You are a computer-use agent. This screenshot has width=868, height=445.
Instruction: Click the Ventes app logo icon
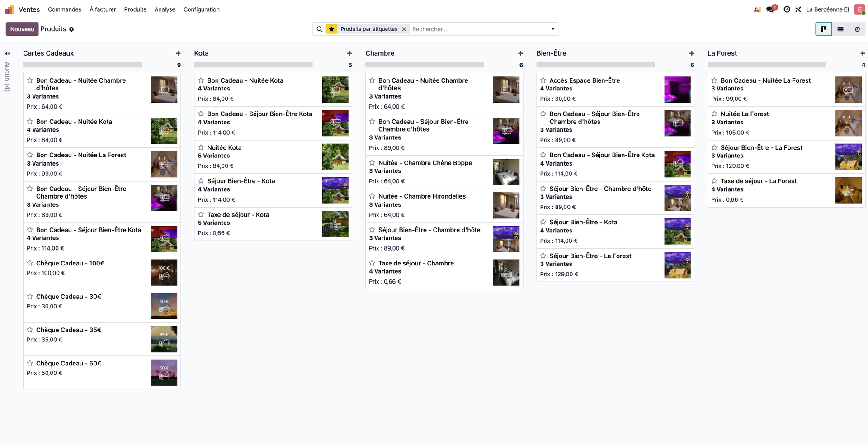click(x=9, y=9)
